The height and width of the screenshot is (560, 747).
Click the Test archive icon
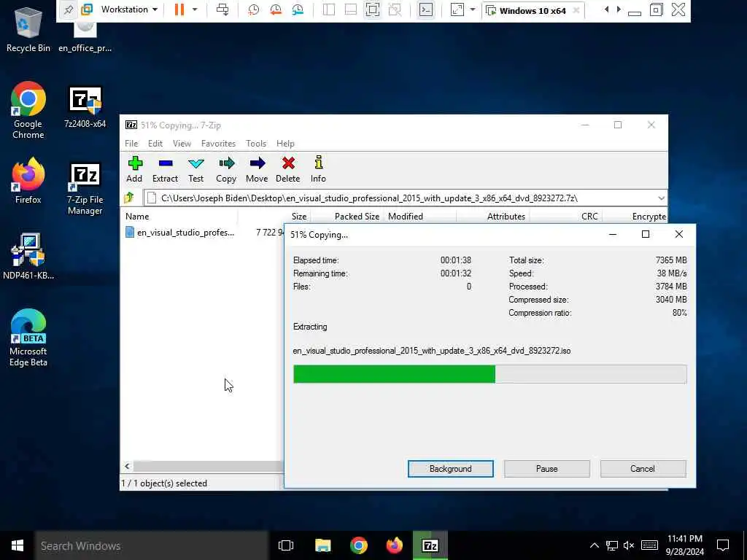[196, 164]
